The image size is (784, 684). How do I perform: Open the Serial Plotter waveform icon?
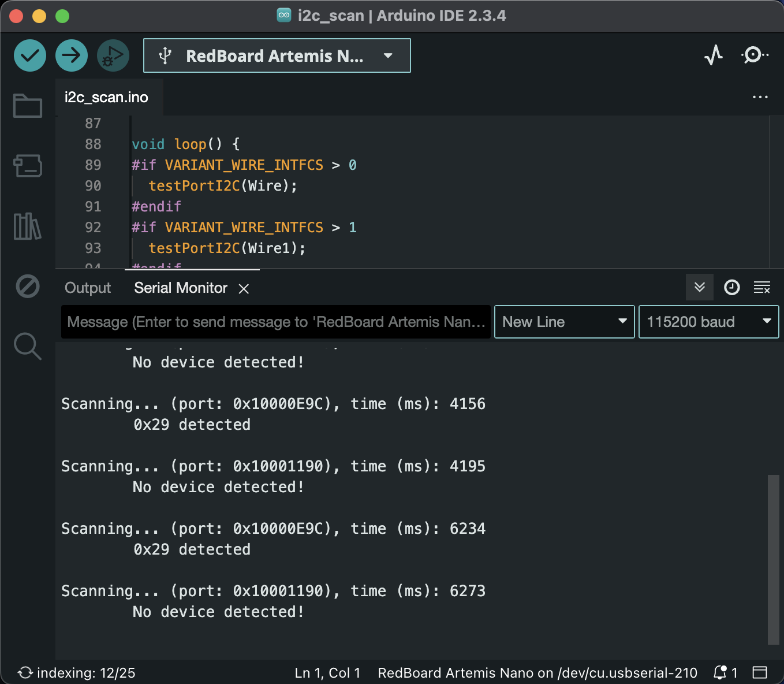(x=714, y=55)
